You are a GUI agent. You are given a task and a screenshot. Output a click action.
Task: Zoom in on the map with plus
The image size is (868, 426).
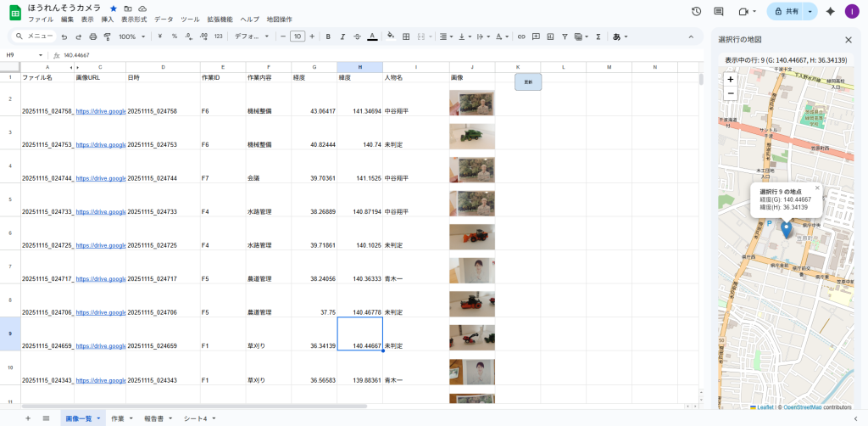pos(731,79)
